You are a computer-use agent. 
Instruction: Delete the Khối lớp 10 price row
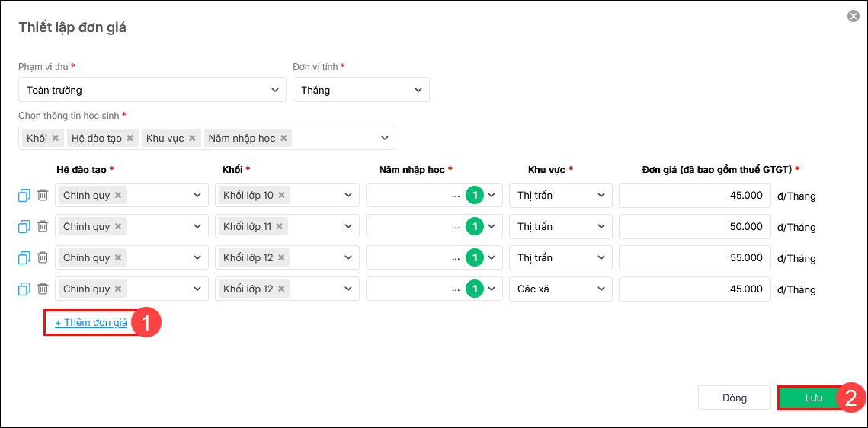43,196
